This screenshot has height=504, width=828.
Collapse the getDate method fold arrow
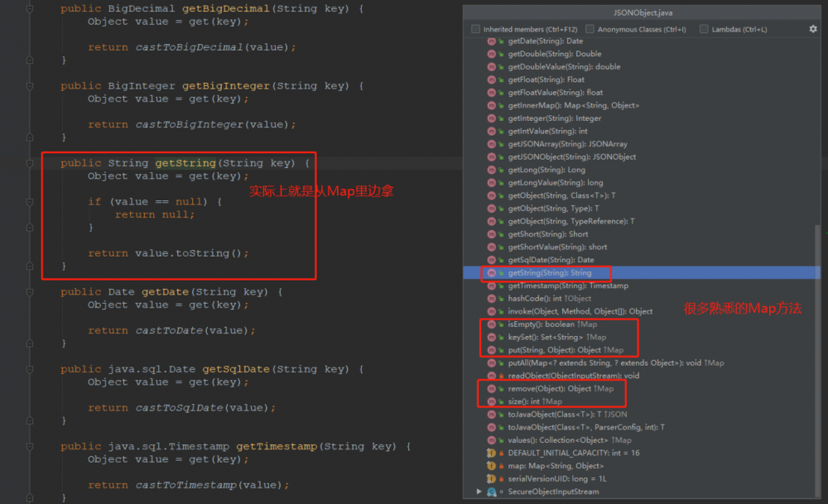pyautogui.click(x=29, y=291)
